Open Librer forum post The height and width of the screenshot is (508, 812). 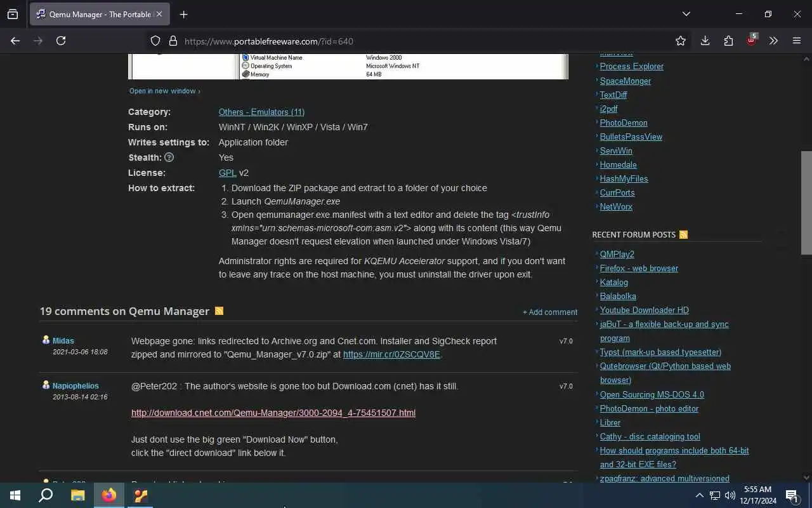click(x=610, y=422)
